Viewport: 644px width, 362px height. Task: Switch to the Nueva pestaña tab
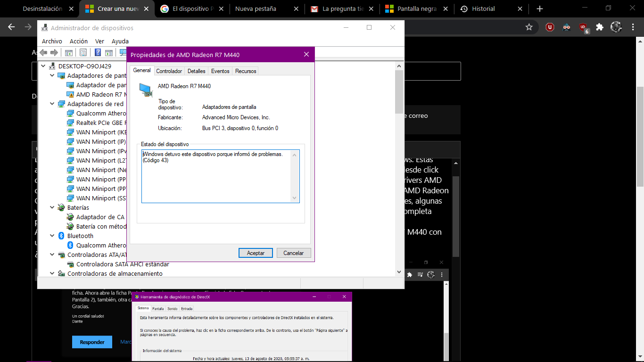point(266,8)
